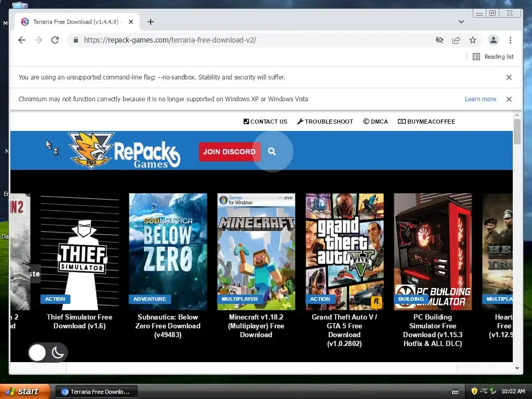This screenshot has width=532, height=399.
Task: Open Minecraft v1.18.2 Free Download link
Action: click(x=256, y=326)
